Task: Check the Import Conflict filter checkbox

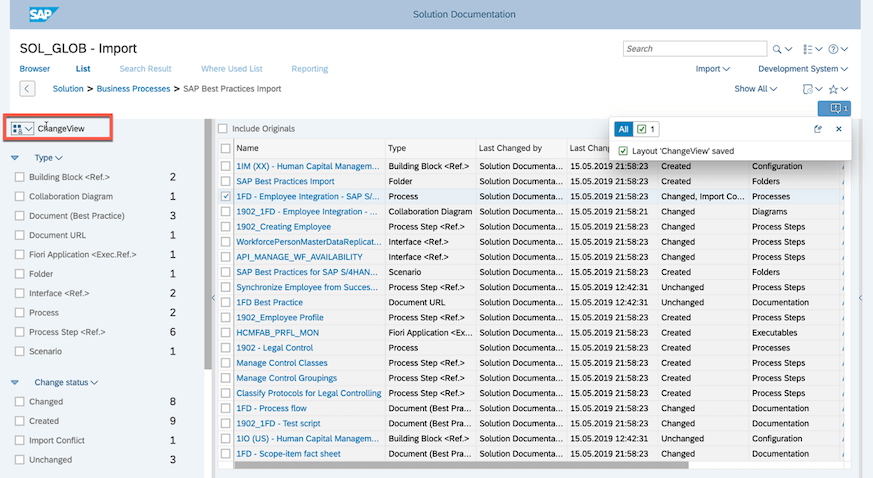Action: click(19, 440)
